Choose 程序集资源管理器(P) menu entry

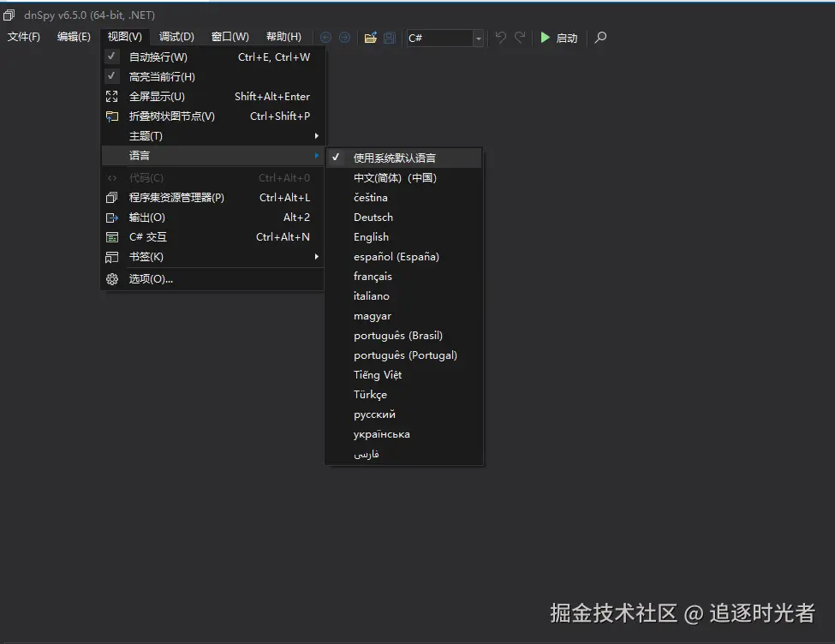[212, 198]
